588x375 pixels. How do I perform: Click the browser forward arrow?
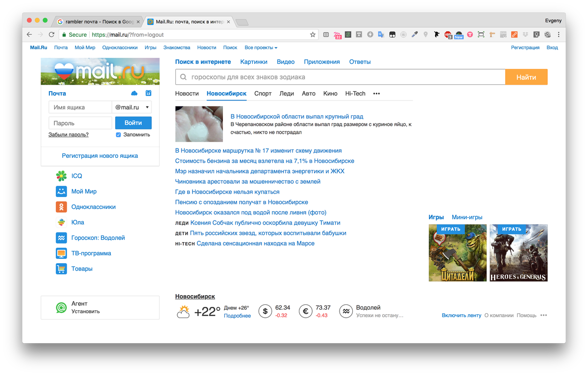point(40,35)
